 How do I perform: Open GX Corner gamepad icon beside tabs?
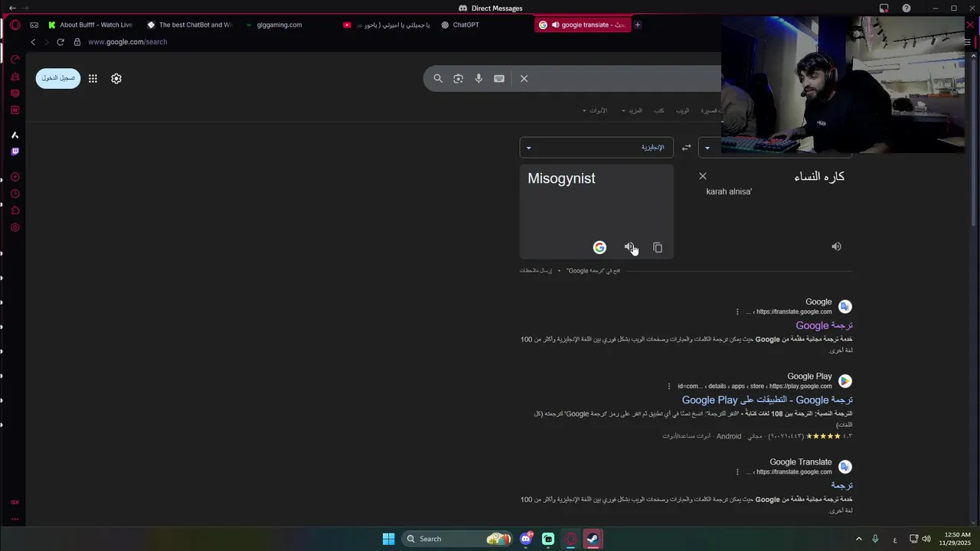34,24
